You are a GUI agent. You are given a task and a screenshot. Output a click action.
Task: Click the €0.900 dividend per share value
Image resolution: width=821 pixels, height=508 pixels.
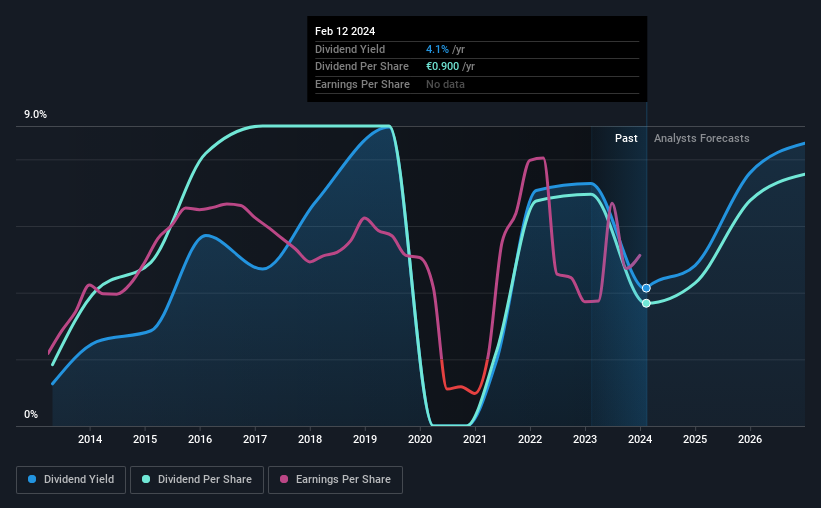coord(442,67)
